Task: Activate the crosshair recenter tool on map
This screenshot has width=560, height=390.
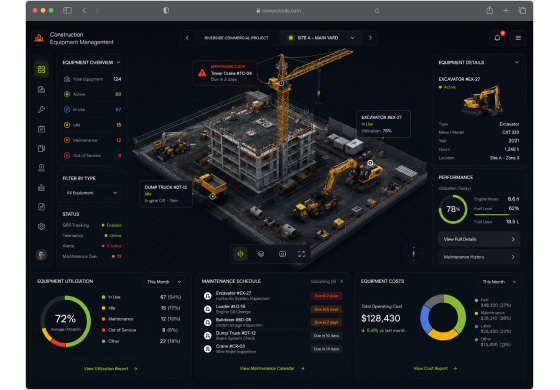Action: (240, 254)
